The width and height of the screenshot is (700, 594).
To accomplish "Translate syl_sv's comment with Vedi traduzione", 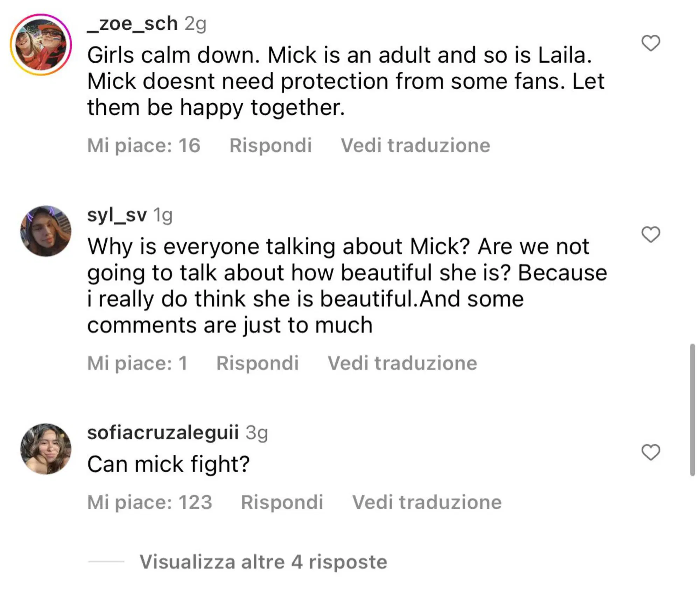I will click(x=402, y=363).
